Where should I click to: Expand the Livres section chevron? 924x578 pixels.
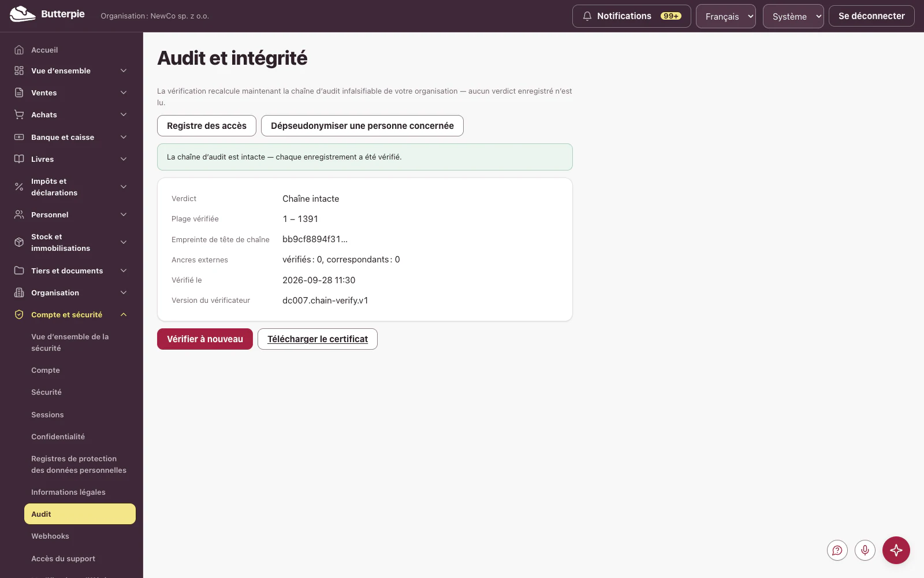click(x=124, y=159)
